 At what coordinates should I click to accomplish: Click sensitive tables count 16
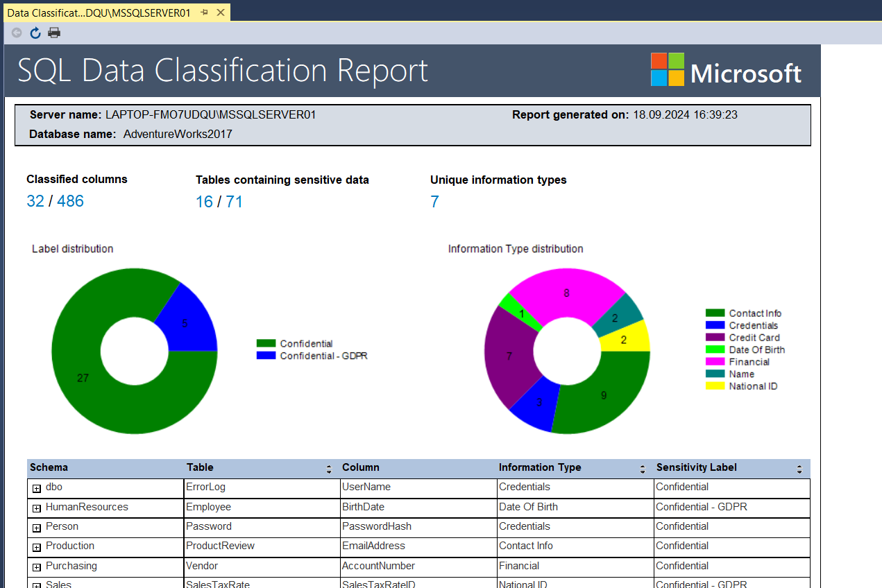[204, 202]
